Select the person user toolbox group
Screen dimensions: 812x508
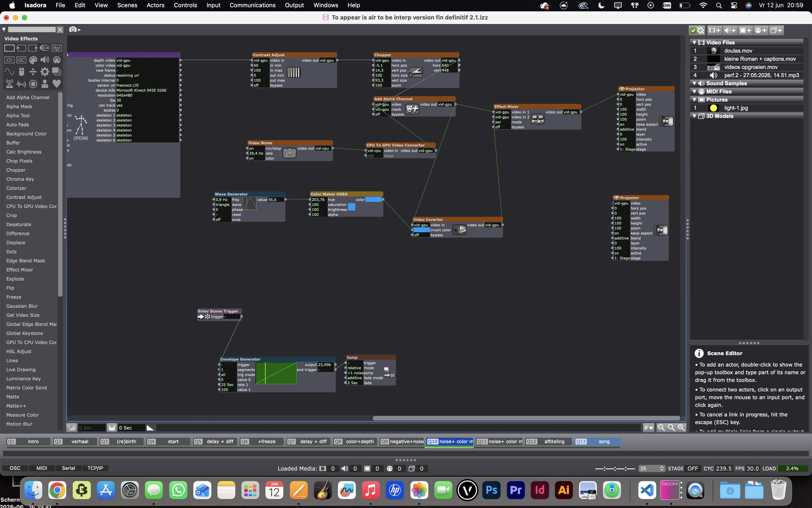[45, 83]
